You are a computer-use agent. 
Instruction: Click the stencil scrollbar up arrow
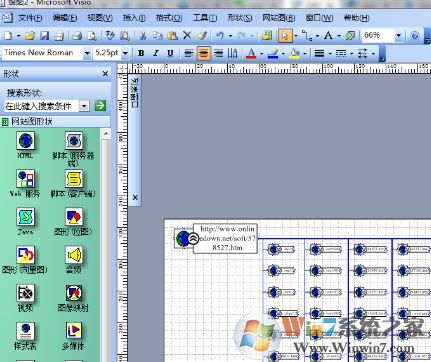106,134
